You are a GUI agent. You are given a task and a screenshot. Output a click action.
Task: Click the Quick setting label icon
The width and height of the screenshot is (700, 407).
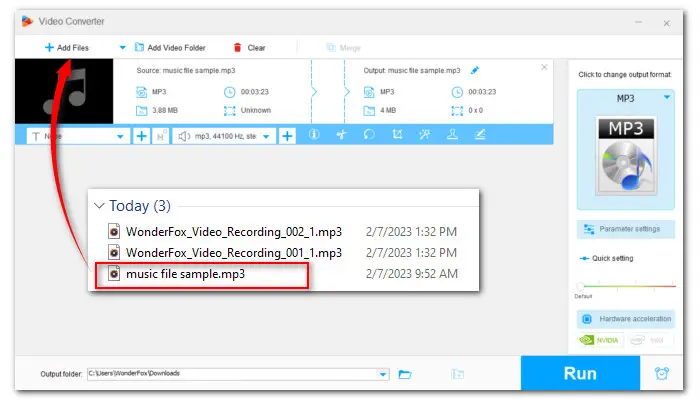[x=584, y=258]
